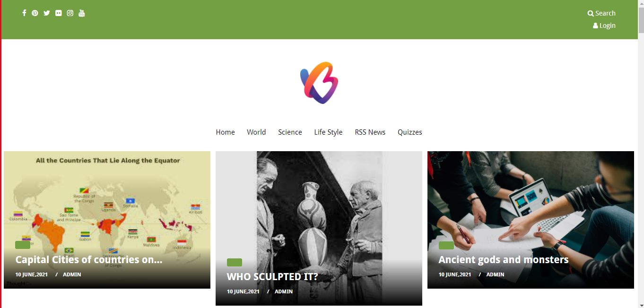This screenshot has height=308, width=644.
Task: Open the Flickr social icon
Action: pos(58,13)
